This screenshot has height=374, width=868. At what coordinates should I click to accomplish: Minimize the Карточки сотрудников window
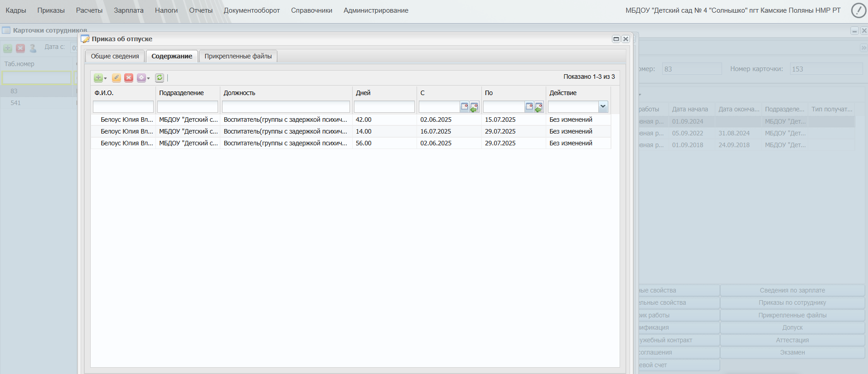[x=854, y=31]
